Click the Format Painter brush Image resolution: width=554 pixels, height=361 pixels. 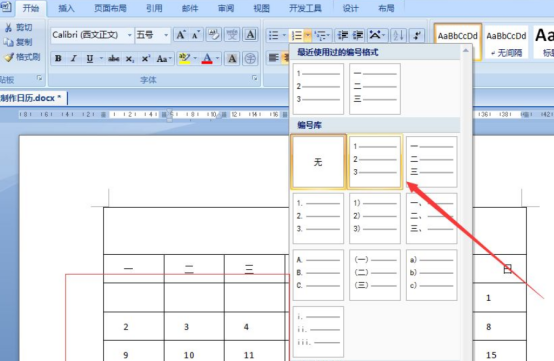tap(22, 57)
